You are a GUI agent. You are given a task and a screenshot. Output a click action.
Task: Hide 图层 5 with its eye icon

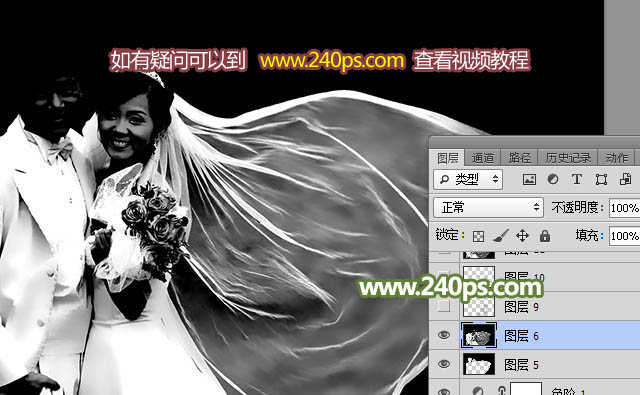[x=444, y=364]
